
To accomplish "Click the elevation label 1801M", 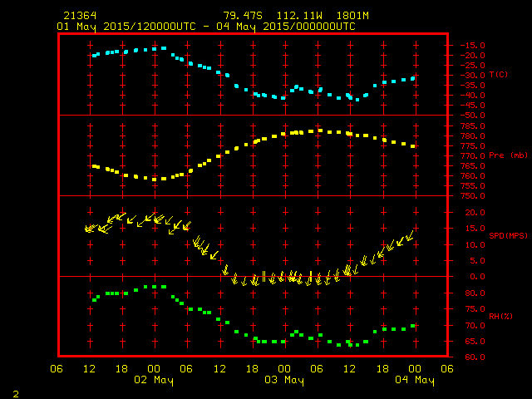I will tap(352, 16).
